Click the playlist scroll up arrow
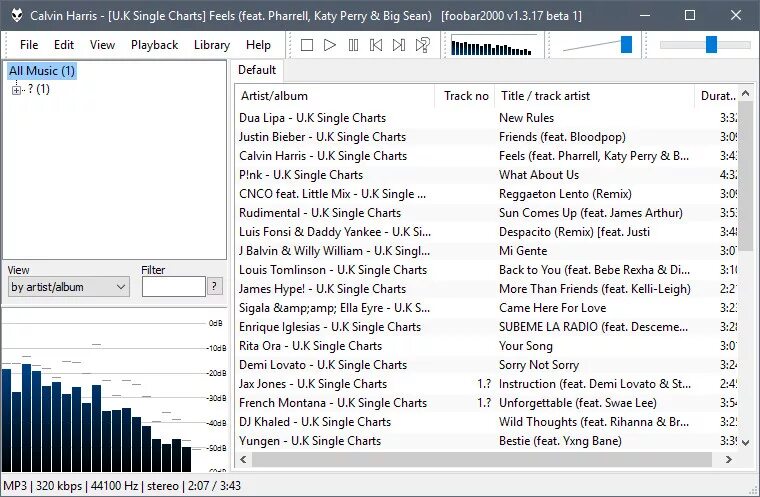Screen dimensions: 760x497 click(745, 93)
